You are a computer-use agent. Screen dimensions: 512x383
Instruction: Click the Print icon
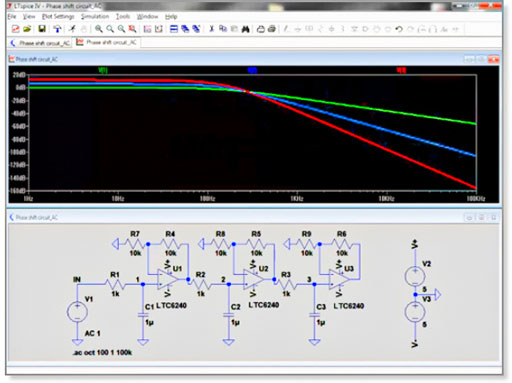272,29
